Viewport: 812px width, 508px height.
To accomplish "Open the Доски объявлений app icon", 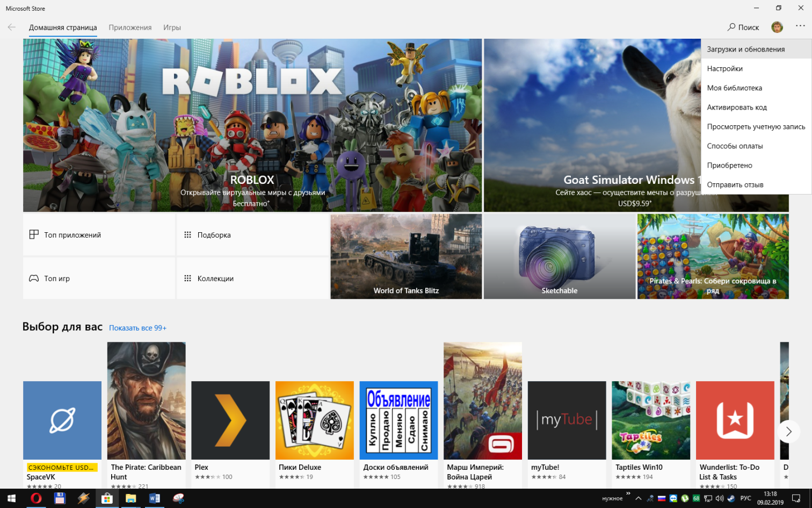I will [398, 420].
